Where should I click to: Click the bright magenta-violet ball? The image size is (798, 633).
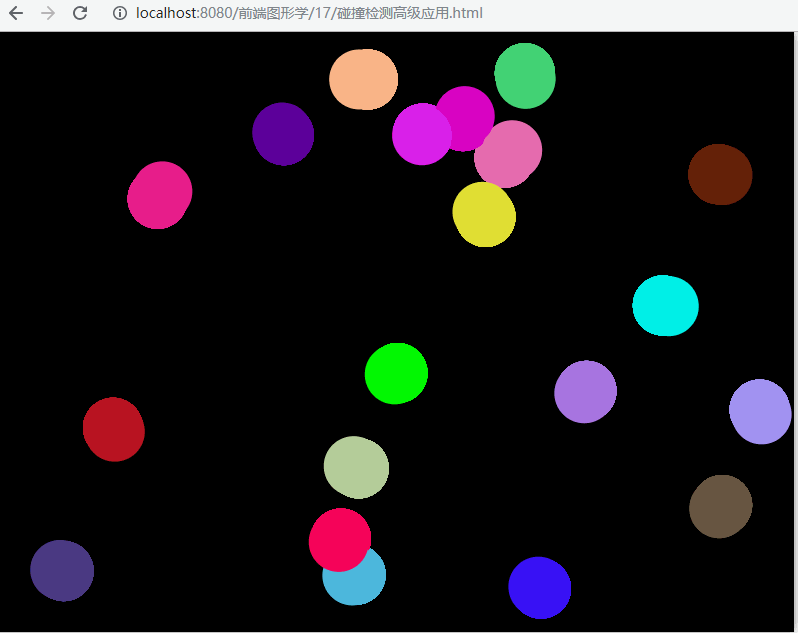[x=421, y=134]
